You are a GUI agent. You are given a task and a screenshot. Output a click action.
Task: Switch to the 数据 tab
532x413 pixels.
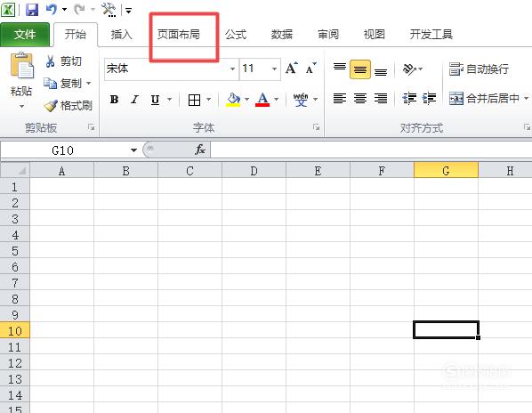282,35
